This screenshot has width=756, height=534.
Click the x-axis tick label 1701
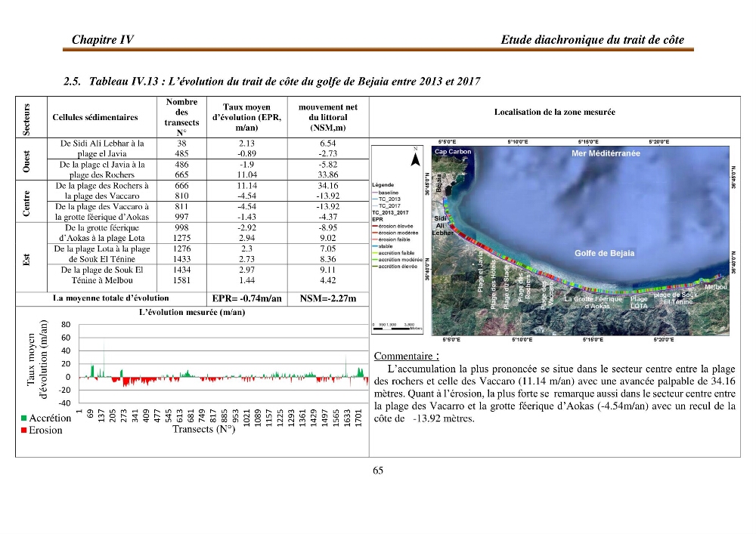358,416
